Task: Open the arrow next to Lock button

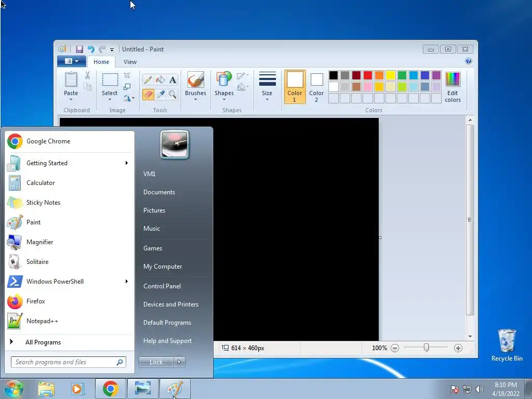Action: pos(179,362)
